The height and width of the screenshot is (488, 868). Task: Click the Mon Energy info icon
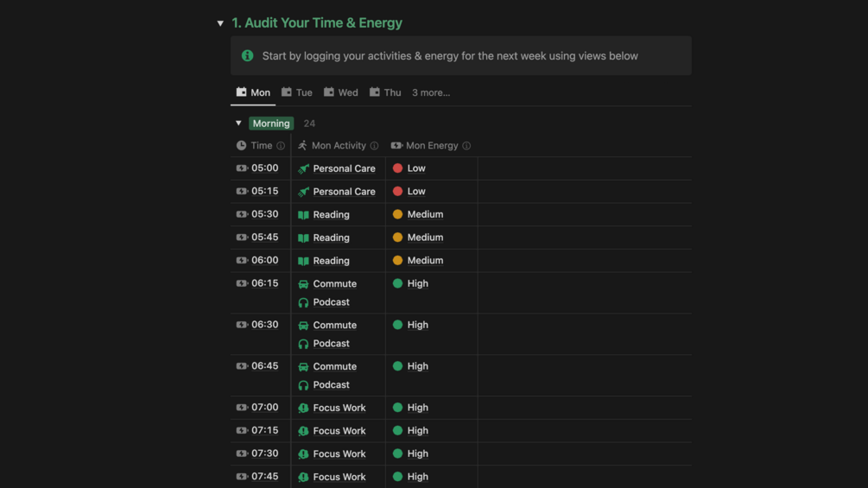pyautogui.click(x=466, y=146)
